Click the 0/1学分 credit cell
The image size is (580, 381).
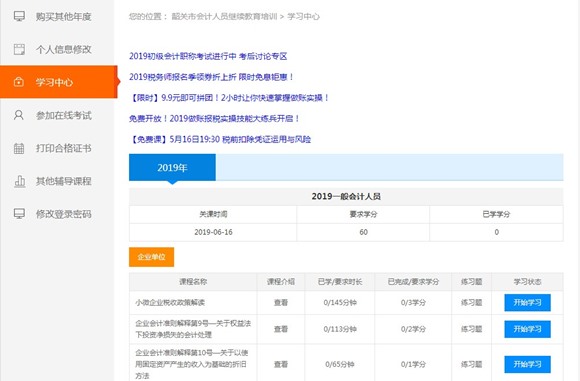tap(413, 364)
